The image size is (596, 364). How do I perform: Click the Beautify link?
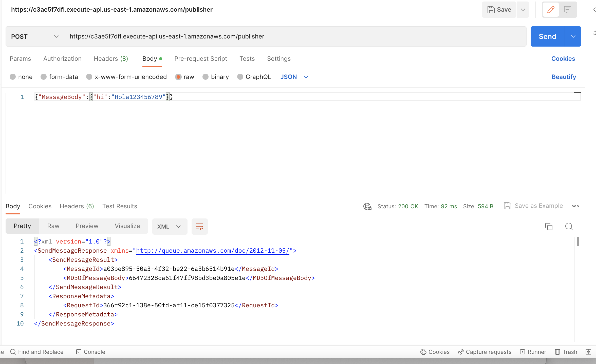pyautogui.click(x=564, y=77)
